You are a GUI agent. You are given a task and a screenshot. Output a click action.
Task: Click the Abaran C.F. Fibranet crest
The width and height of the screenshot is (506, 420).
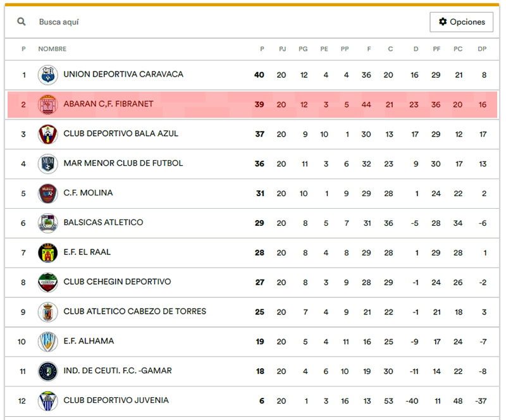47,104
